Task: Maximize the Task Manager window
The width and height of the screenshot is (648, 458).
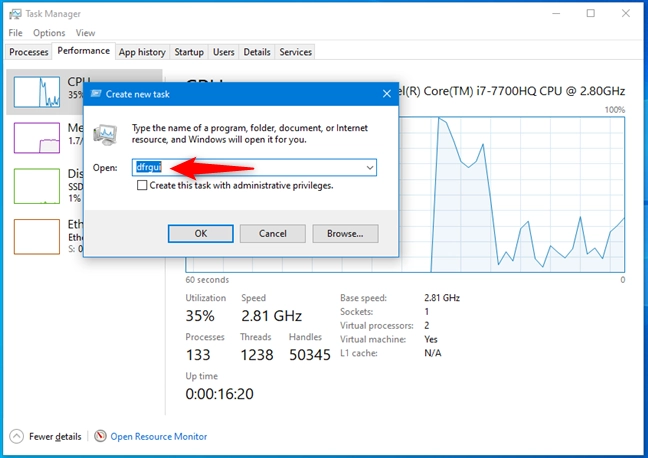Action: point(591,13)
